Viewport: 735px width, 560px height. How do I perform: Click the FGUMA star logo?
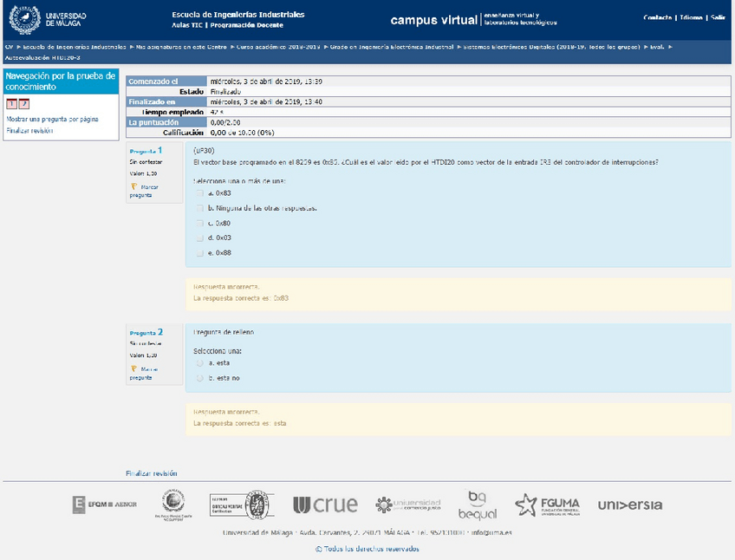tap(547, 505)
